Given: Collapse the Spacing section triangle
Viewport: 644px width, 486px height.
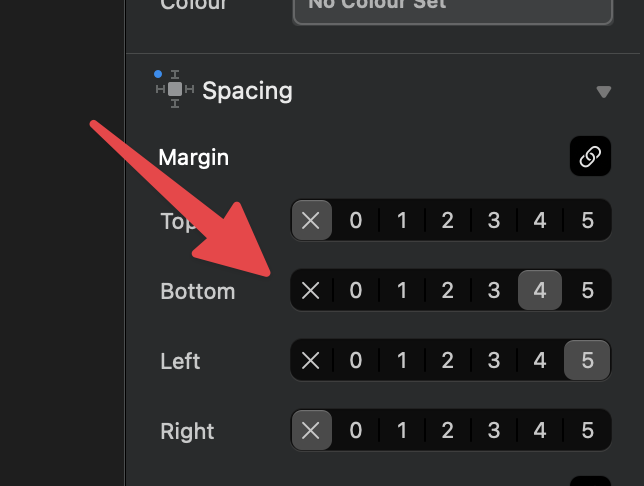Looking at the screenshot, I should click(603, 91).
